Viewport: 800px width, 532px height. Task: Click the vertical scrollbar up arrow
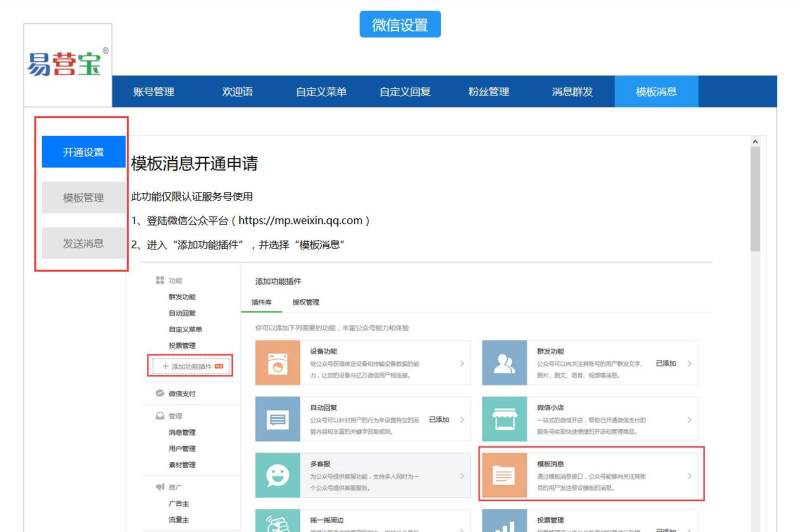[755, 142]
